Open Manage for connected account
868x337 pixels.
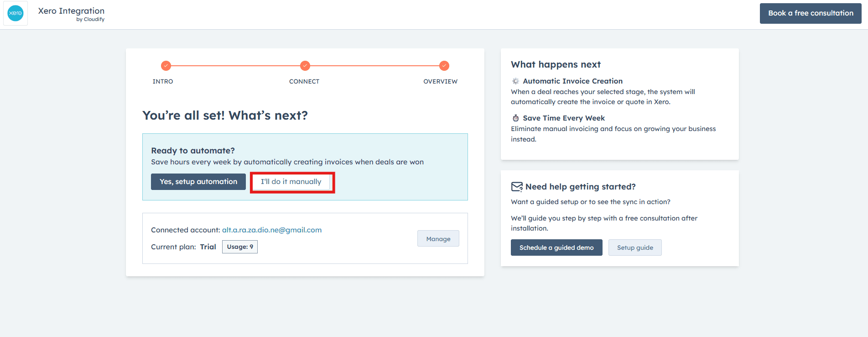438,238
